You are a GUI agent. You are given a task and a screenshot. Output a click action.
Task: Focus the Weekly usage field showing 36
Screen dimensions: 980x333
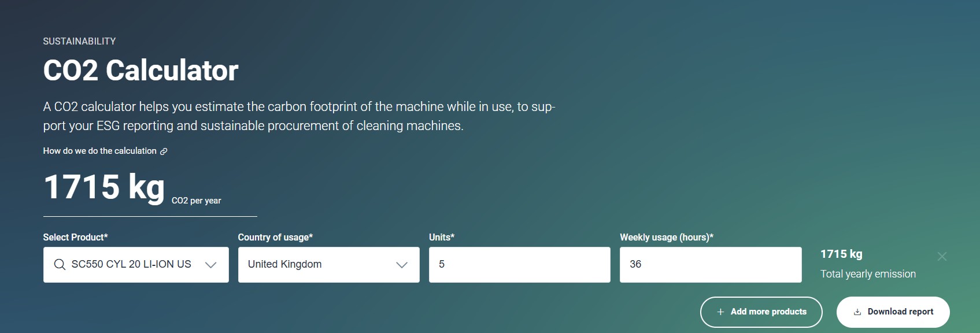pyautogui.click(x=710, y=265)
